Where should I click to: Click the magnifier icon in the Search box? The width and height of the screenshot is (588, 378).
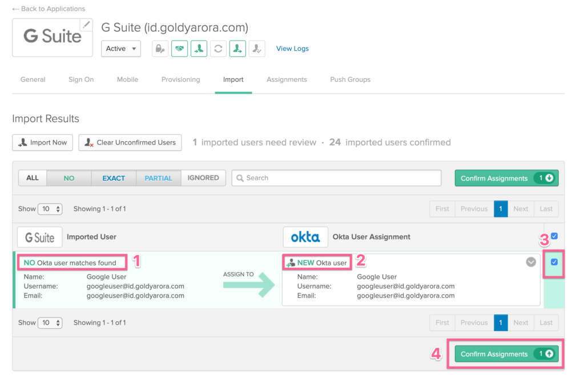point(240,178)
